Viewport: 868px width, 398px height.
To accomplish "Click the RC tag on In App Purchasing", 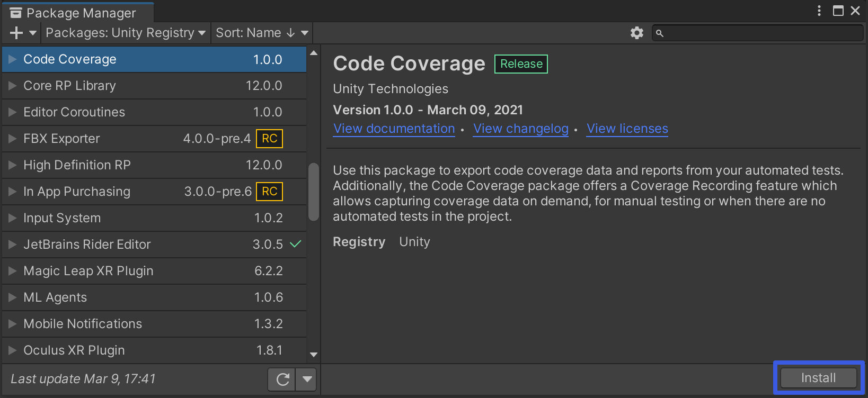I will pos(269,192).
